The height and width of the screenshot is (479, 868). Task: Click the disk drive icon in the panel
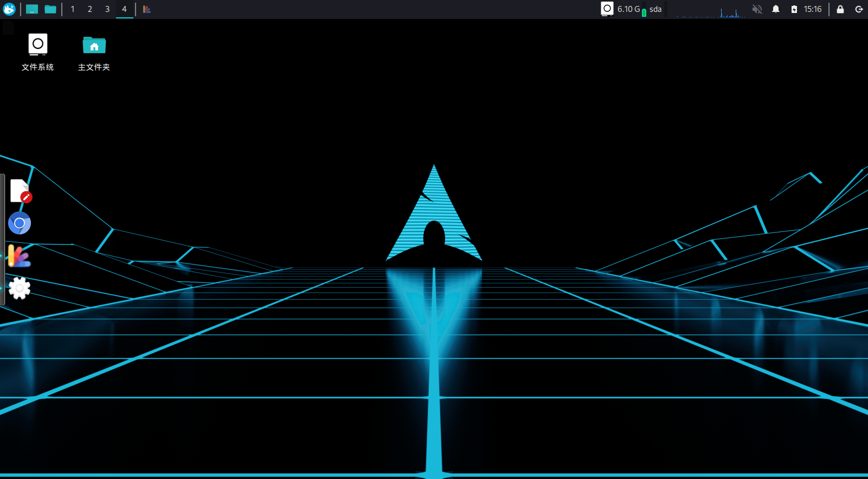(607, 9)
